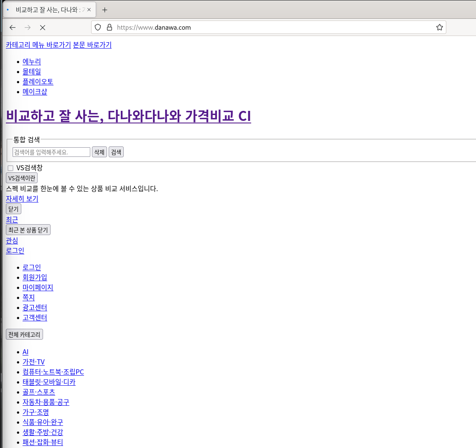Open the 몰테일 link

click(32, 72)
